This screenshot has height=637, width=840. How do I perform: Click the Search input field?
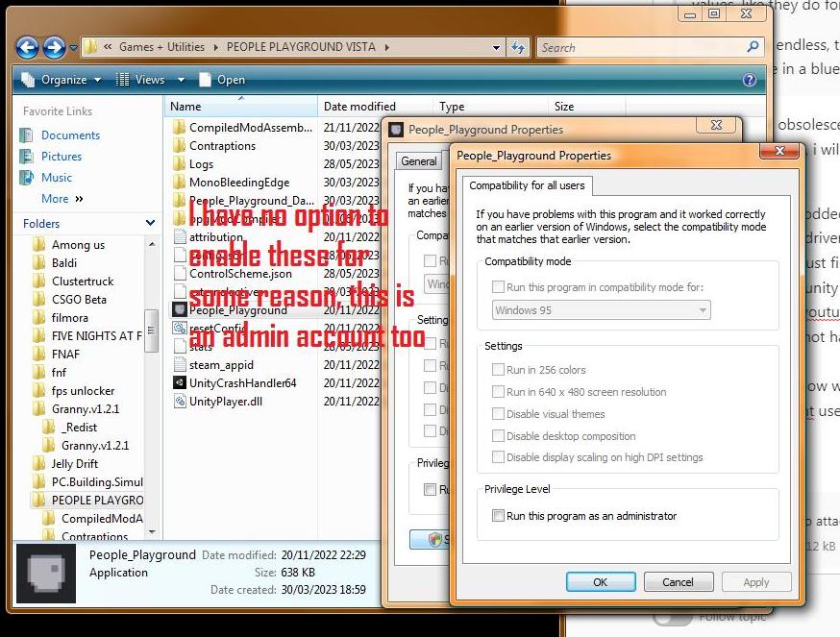643,47
